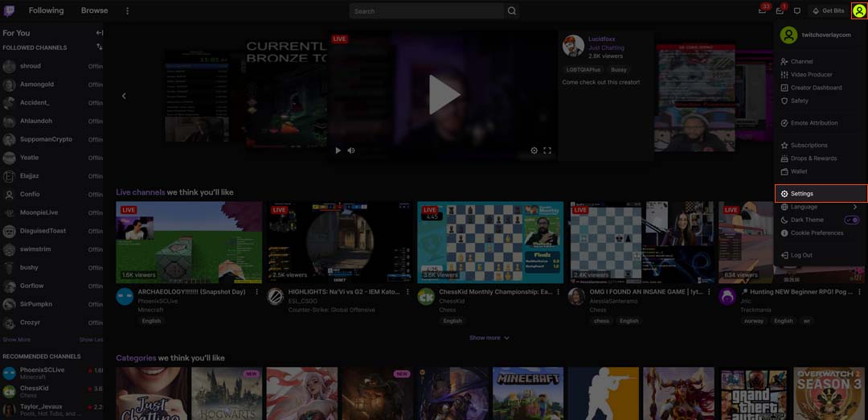Click the Get Bits button

tap(828, 10)
